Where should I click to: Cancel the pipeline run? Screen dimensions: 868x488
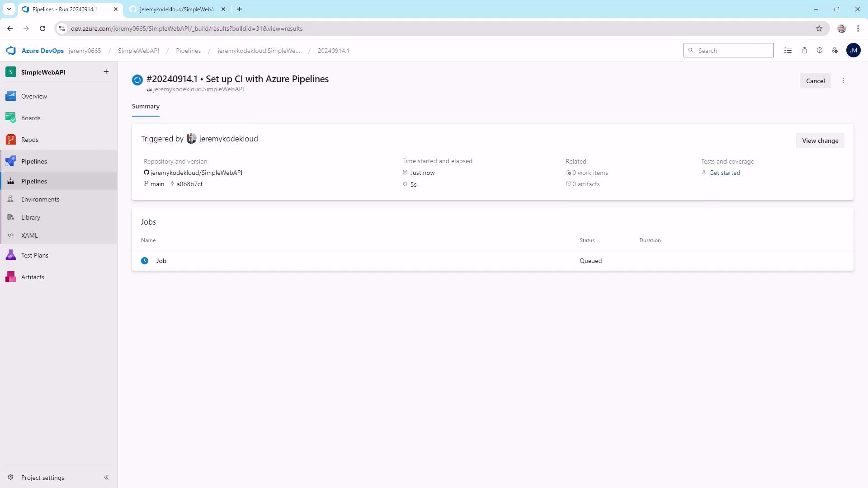tap(816, 81)
